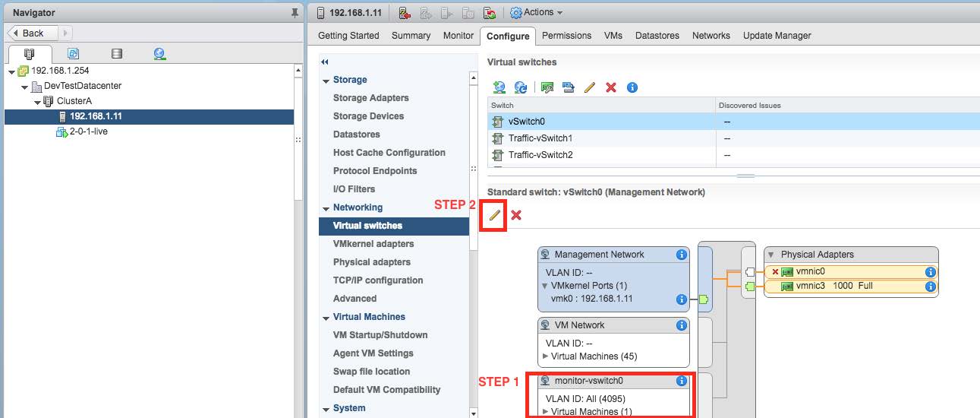Screen dimensions: 980x418
Task: Open Storage view icon in Navigator
Action: click(x=116, y=54)
